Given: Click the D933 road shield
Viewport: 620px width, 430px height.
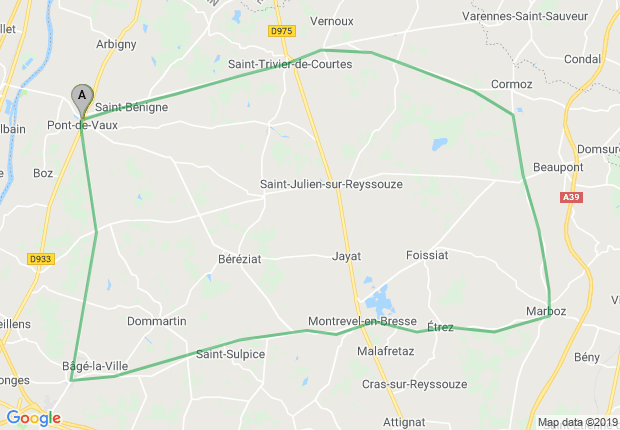Looking at the screenshot, I should pyautogui.click(x=41, y=259).
